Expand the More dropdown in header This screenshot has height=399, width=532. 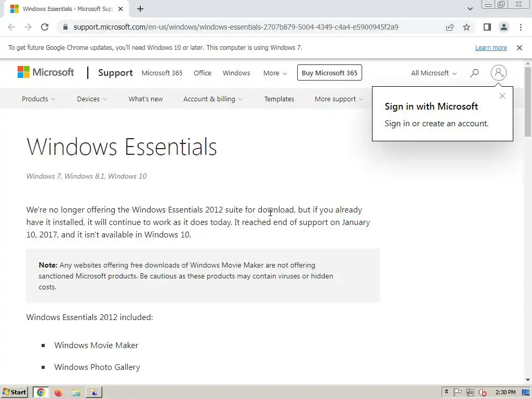click(x=275, y=73)
